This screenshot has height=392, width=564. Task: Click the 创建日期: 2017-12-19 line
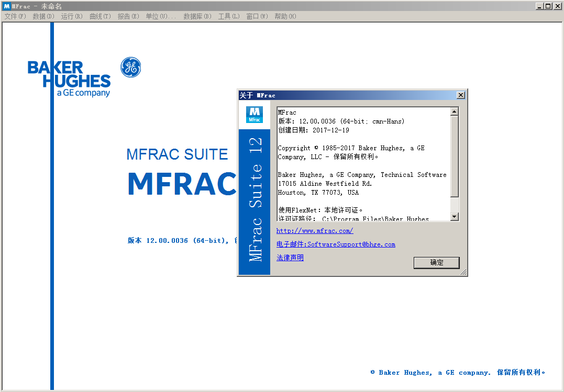click(x=314, y=130)
